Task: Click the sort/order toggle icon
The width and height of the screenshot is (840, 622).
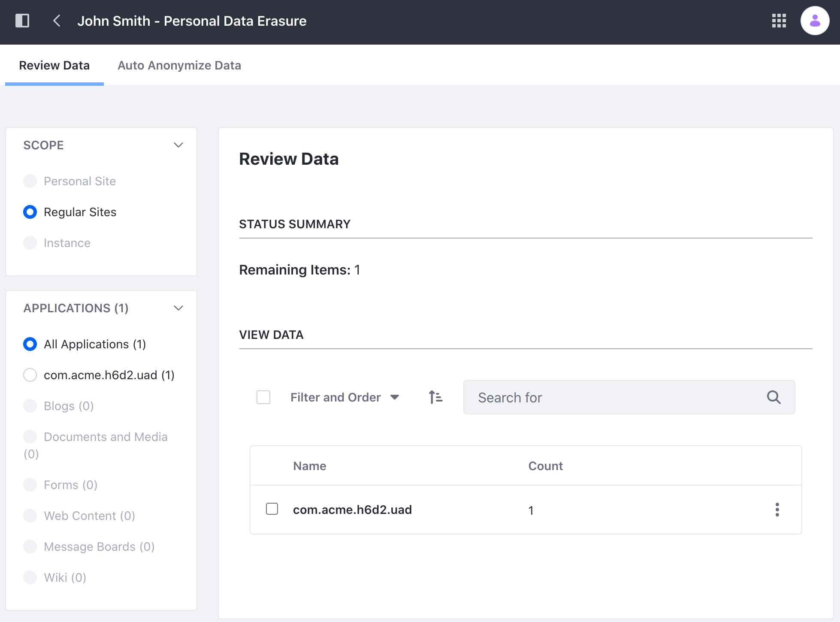Action: point(436,397)
